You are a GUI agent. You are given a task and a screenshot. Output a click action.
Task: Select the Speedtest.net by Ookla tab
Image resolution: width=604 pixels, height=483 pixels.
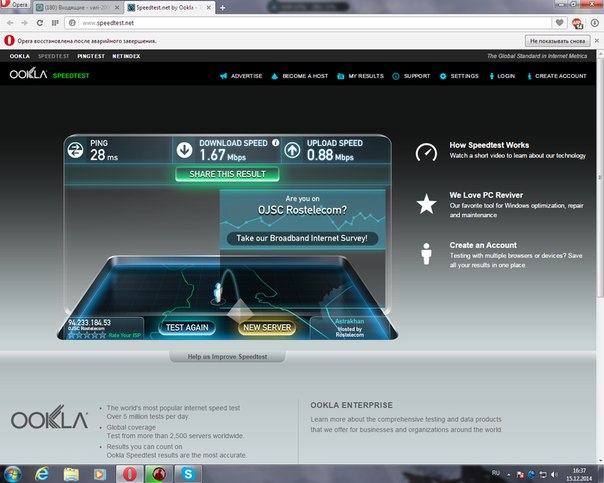coord(170,8)
